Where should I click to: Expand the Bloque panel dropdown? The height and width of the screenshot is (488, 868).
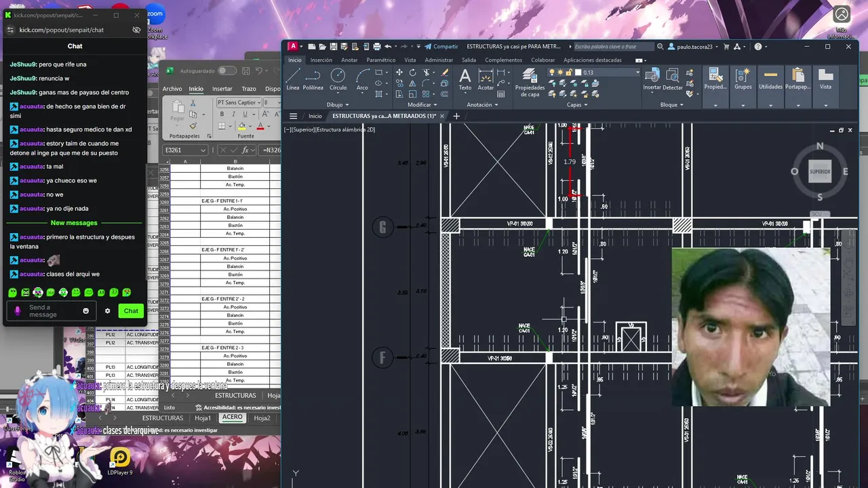tap(671, 105)
